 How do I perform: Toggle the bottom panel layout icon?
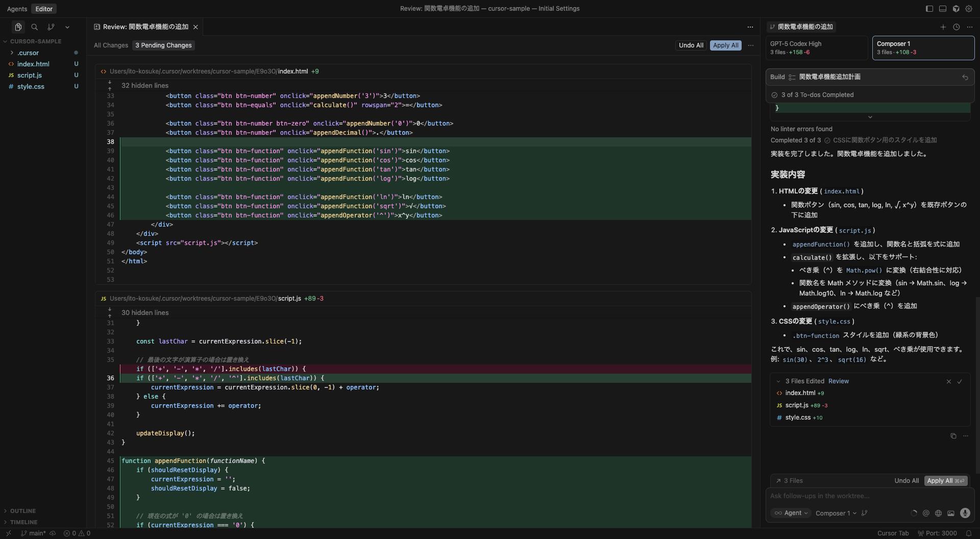point(943,9)
